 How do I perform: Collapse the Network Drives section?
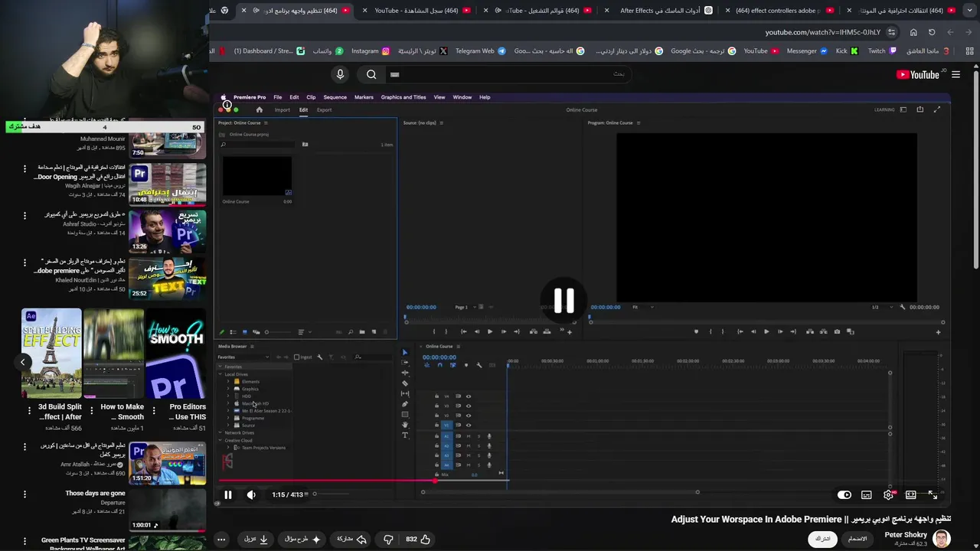(x=220, y=433)
